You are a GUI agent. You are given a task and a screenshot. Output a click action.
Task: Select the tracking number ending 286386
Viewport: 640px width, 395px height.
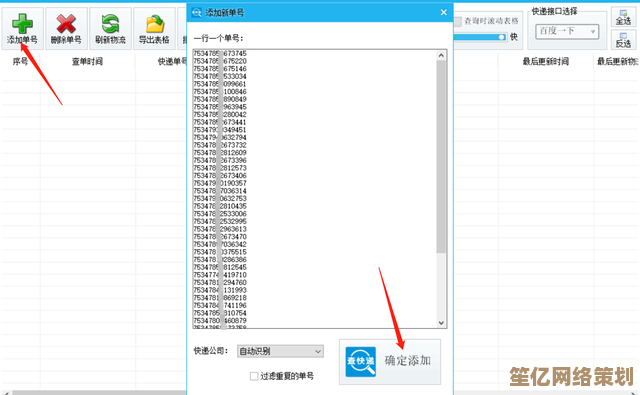tap(220, 260)
